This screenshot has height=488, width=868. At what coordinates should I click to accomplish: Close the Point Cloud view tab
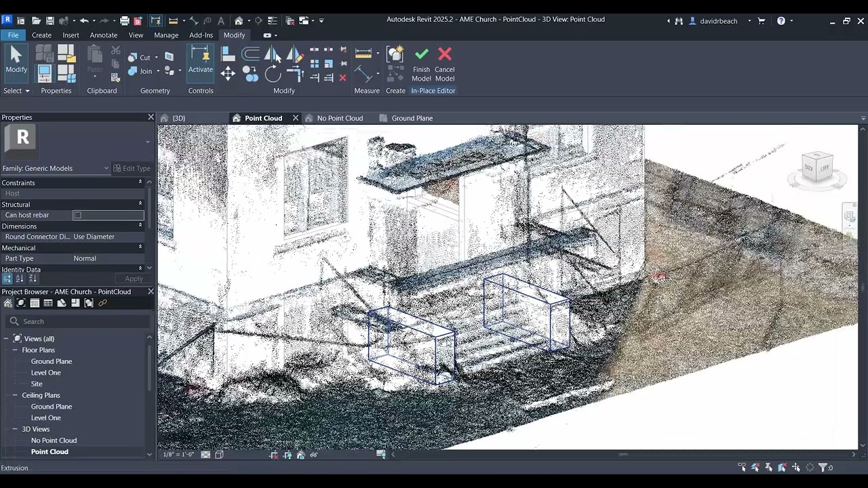click(x=296, y=118)
